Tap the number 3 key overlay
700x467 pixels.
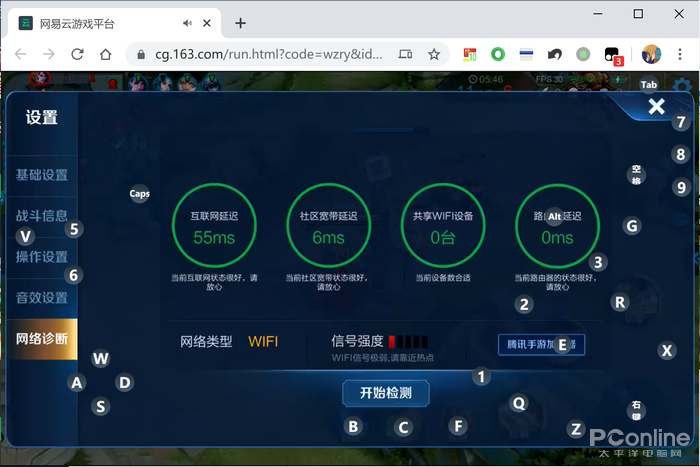598,262
